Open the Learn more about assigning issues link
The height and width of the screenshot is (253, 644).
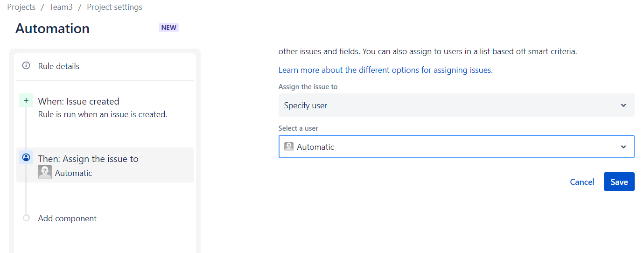click(x=385, y=70)
